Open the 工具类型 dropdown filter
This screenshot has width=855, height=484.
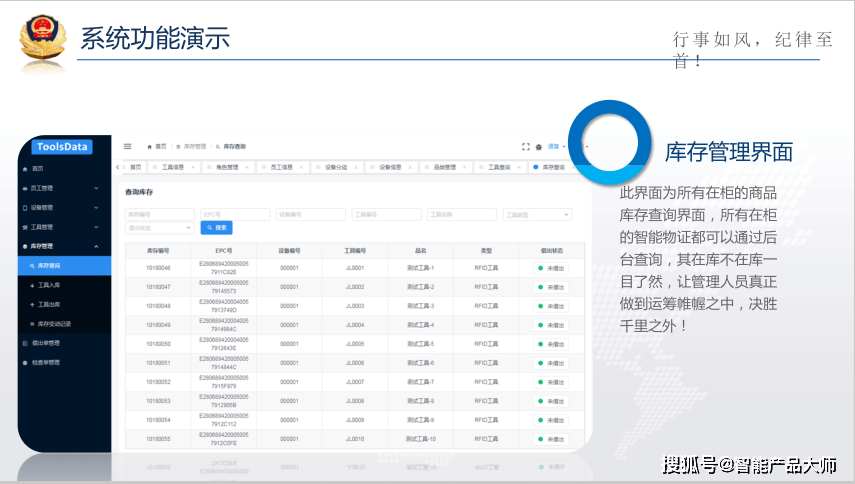[x=537, y=215]
